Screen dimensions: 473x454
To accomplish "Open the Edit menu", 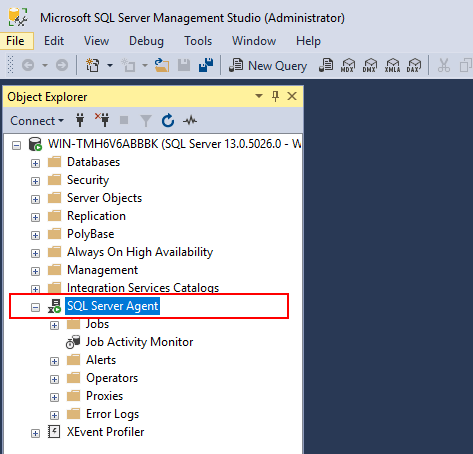I will click(x=54, y=41).
